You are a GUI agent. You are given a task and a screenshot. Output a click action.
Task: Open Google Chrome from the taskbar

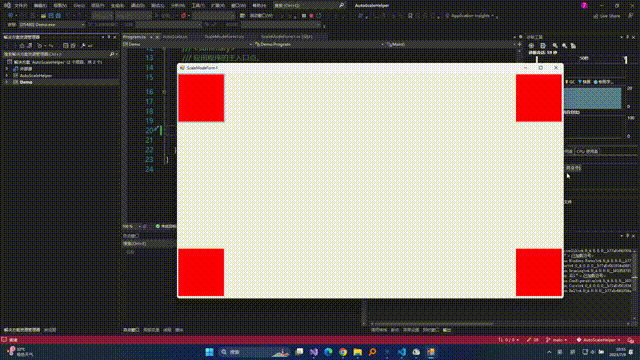343,352
